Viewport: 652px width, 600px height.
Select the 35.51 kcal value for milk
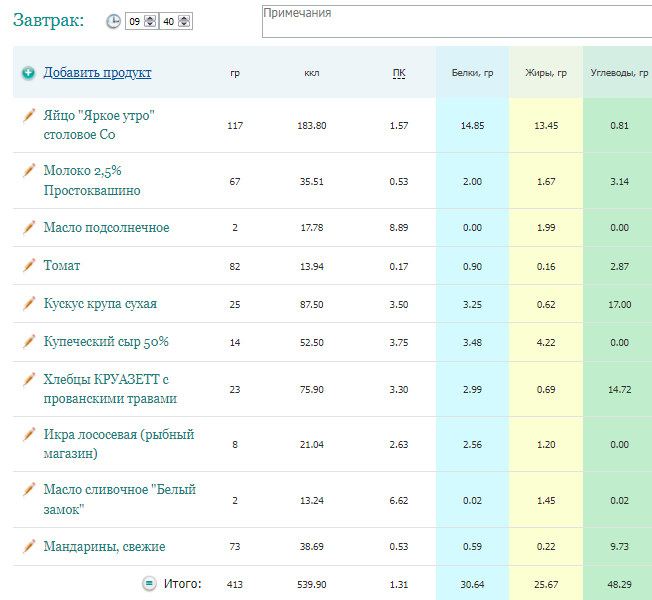312,182
